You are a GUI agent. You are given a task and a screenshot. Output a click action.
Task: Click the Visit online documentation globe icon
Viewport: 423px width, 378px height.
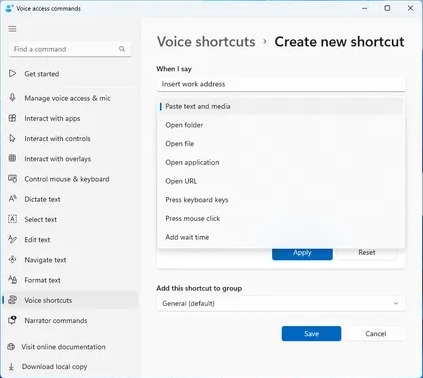11,347
